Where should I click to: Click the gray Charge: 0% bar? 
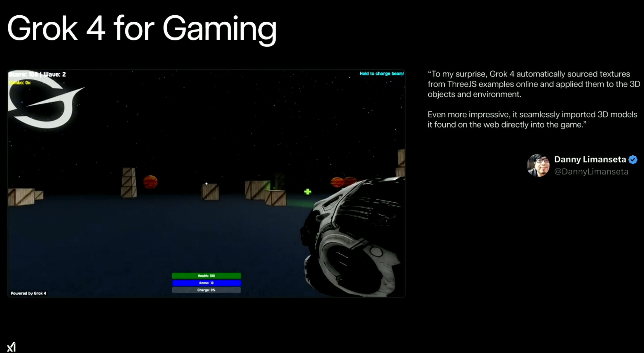(206, 290)
